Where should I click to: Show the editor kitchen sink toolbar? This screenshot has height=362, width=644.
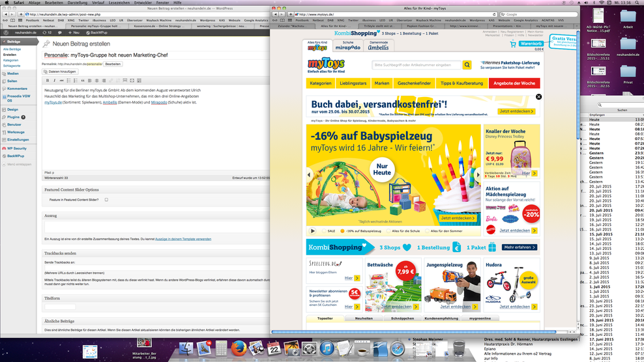(x=139, y=81)
